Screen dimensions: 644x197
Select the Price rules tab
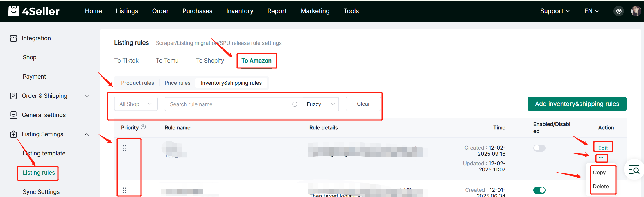[x=177, y=83]
